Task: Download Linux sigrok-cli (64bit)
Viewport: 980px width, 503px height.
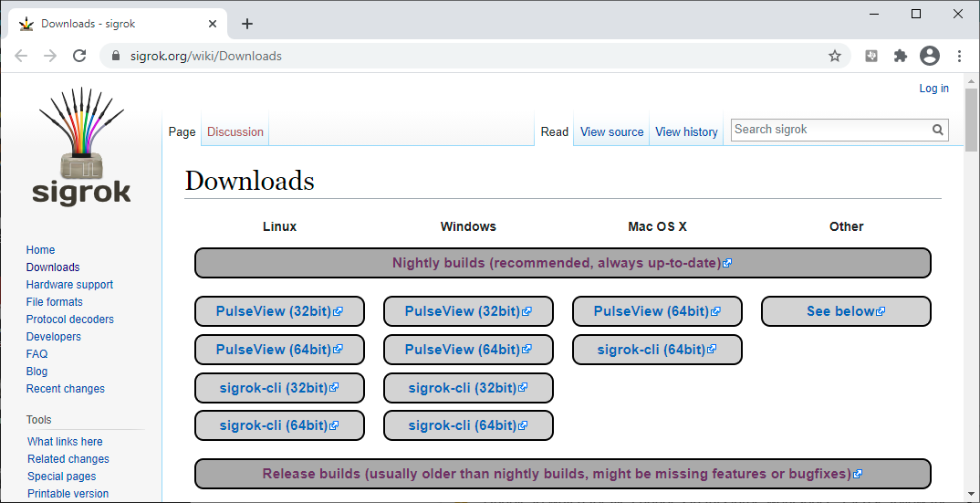Action: (279, 425)
